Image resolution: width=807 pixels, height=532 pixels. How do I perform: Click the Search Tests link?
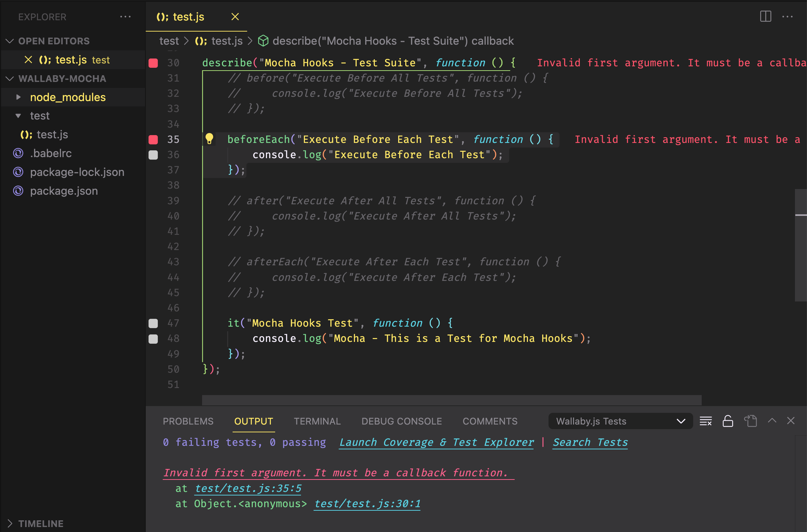[590, 442]
